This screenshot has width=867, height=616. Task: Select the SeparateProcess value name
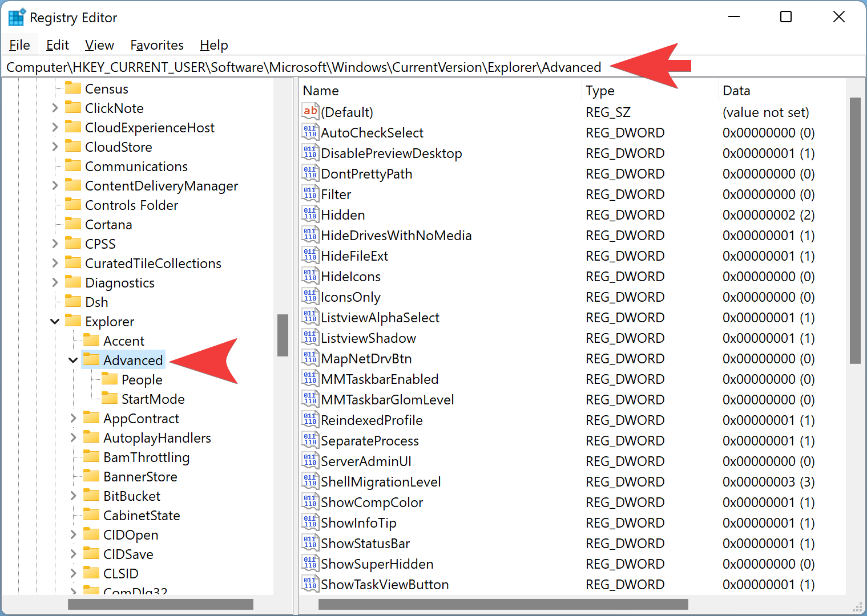[370, 441]
